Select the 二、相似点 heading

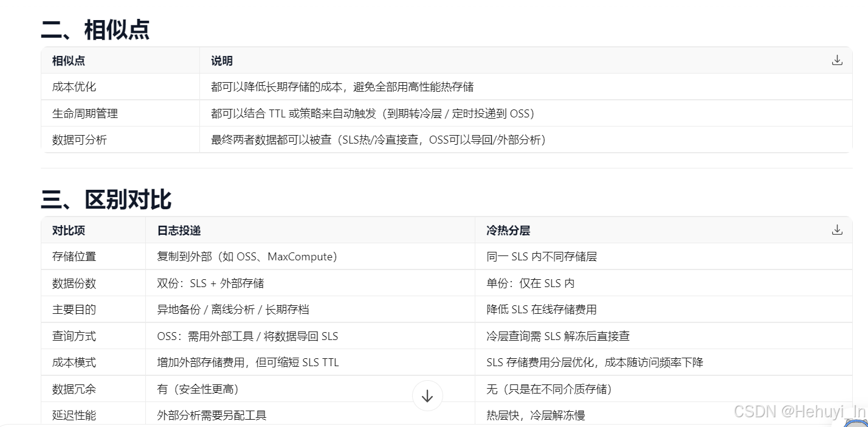(x=95, y=29)
